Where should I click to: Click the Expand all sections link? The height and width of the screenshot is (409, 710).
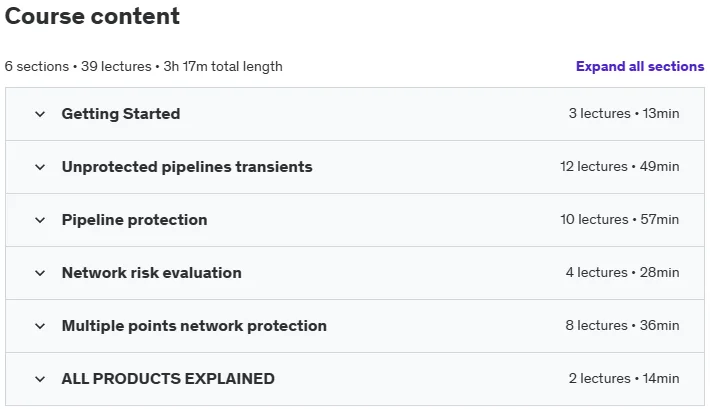coord(640,66)
